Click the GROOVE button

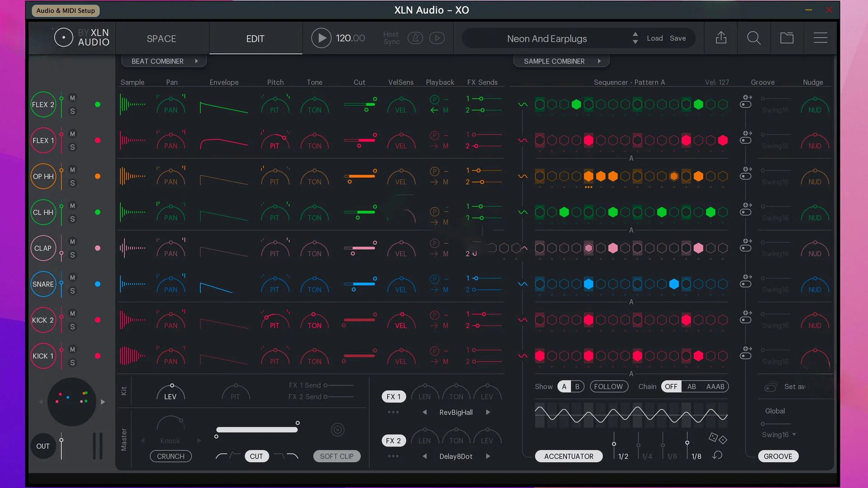[x=778, y=456]
